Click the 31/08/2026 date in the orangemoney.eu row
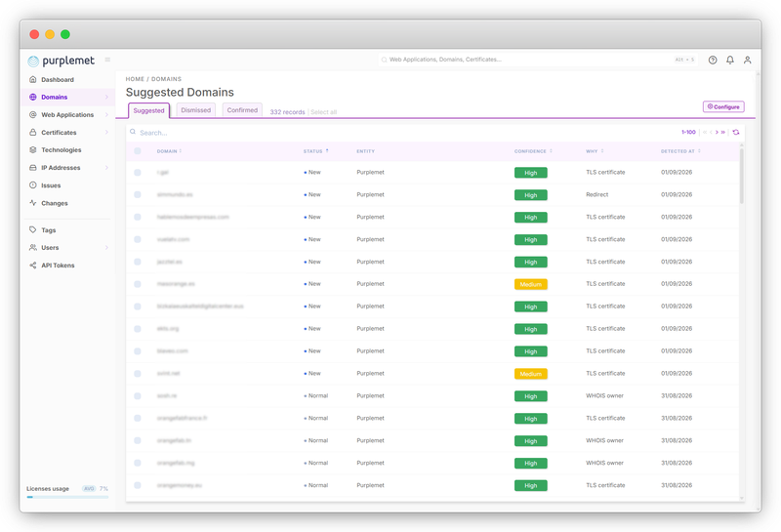 click(x=677, y=485)
